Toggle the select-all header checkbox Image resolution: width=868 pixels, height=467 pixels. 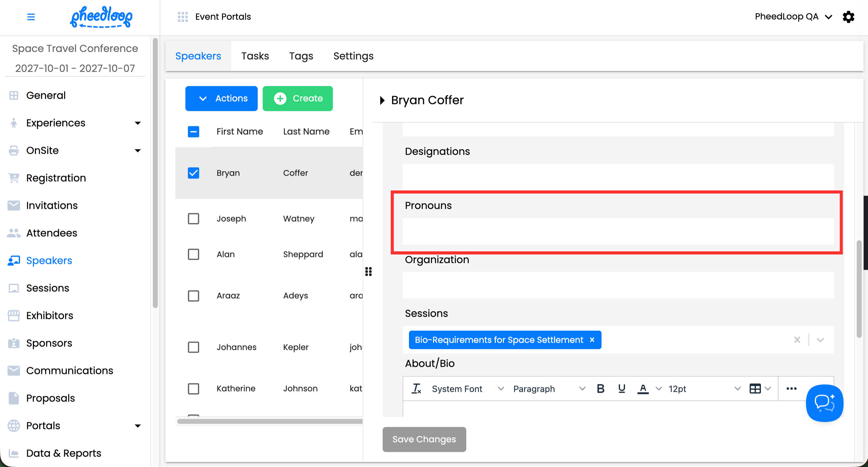tap(194, 132)
